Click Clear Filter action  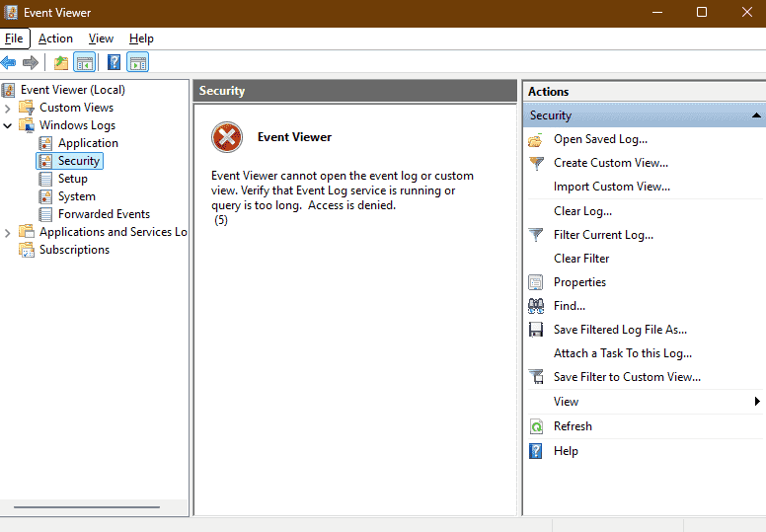tap(581, 259)
